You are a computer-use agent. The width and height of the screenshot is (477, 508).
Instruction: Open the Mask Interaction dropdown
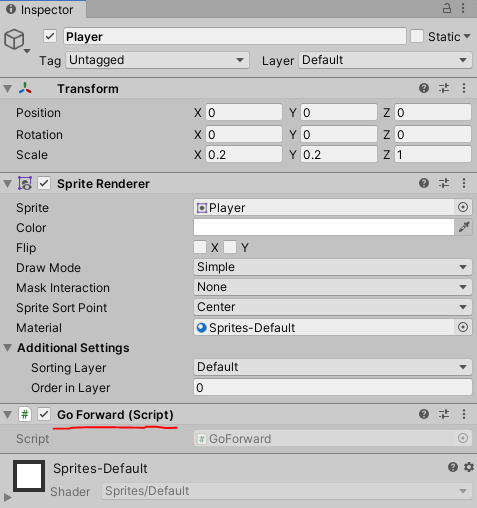point(333,287)
